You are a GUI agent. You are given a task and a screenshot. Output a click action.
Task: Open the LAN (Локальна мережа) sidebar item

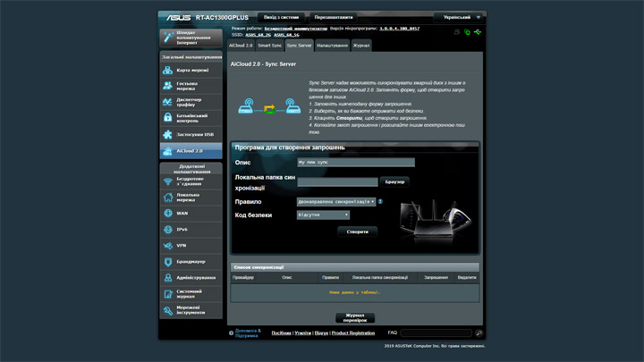tap(191, 198)
